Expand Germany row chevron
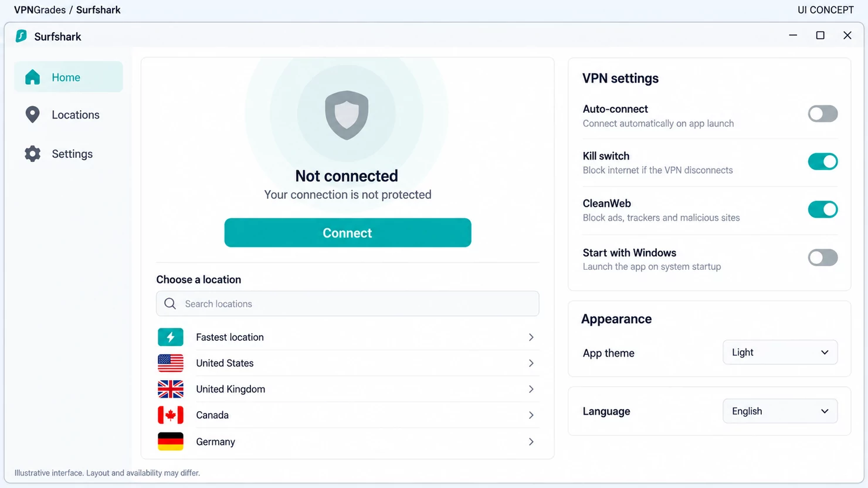The image size is (868, 488). tap(531, 442)
